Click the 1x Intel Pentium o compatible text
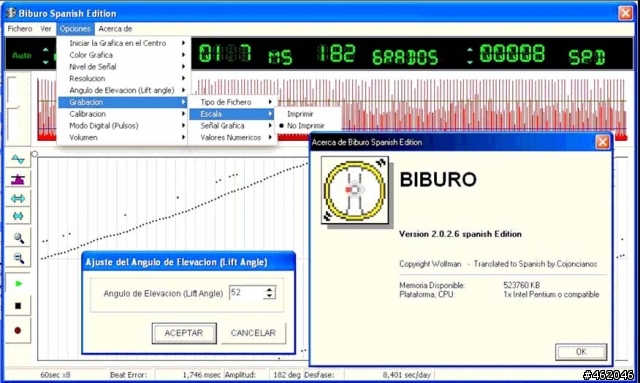Viewport: 640px width, 383px height. click(x=551, y=294)
